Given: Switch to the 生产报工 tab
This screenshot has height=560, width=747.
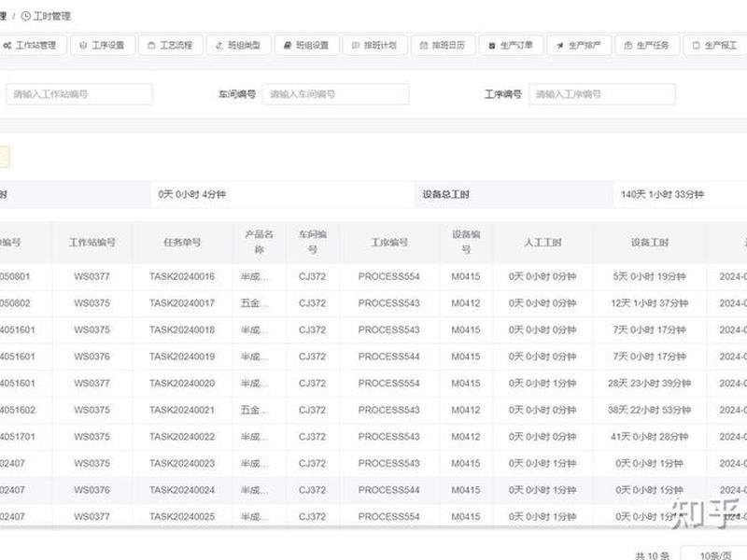Looking at the screenshot, I should pyautogui.click(x=715, y=45).
